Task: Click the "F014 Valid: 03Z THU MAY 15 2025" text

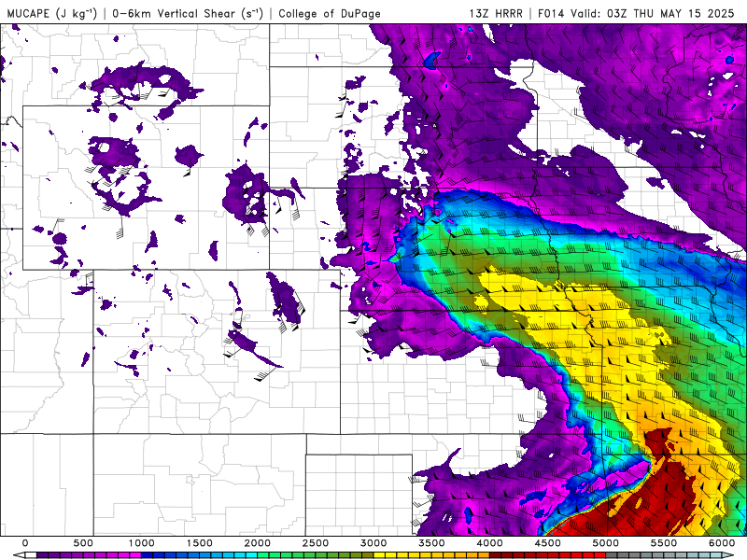Action: pyautogui.click(x=636, y=13)
